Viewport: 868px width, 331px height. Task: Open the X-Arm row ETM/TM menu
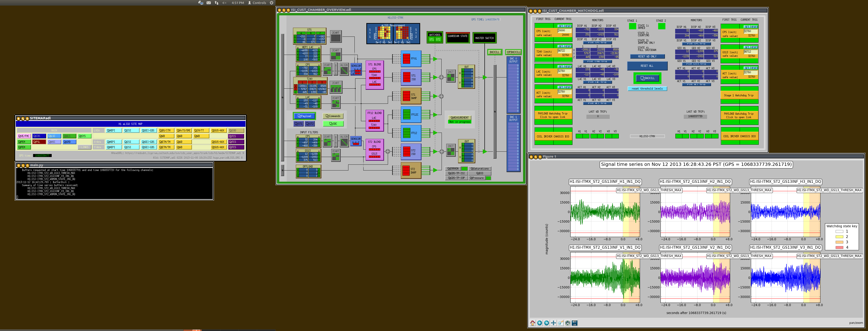coord(166,142)
